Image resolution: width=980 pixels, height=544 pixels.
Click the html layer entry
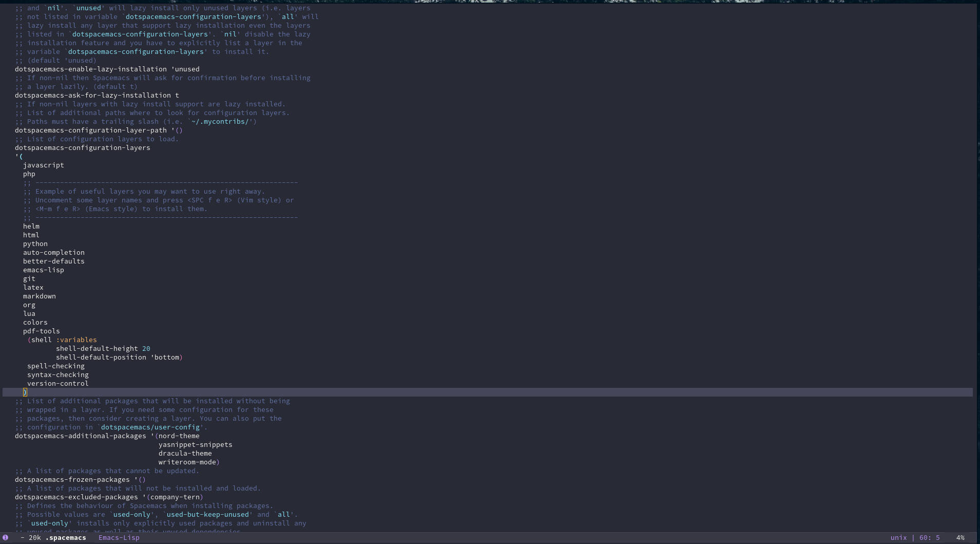click(x=31, y=235)
